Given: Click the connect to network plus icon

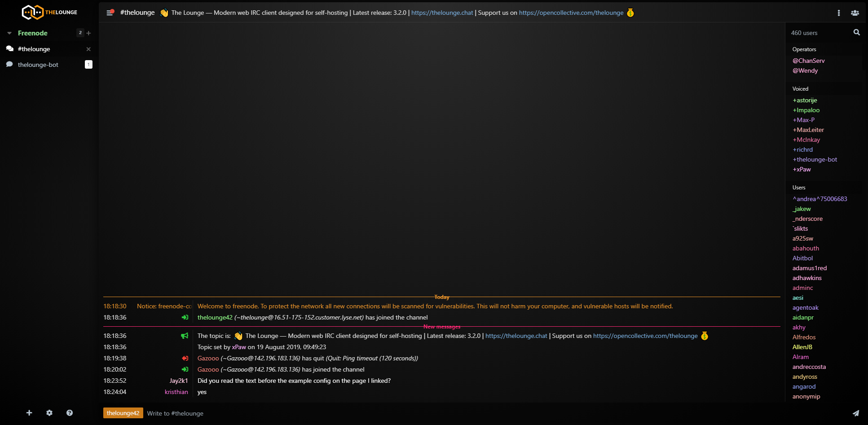Looking at the screenshot, I should point(29,413).
